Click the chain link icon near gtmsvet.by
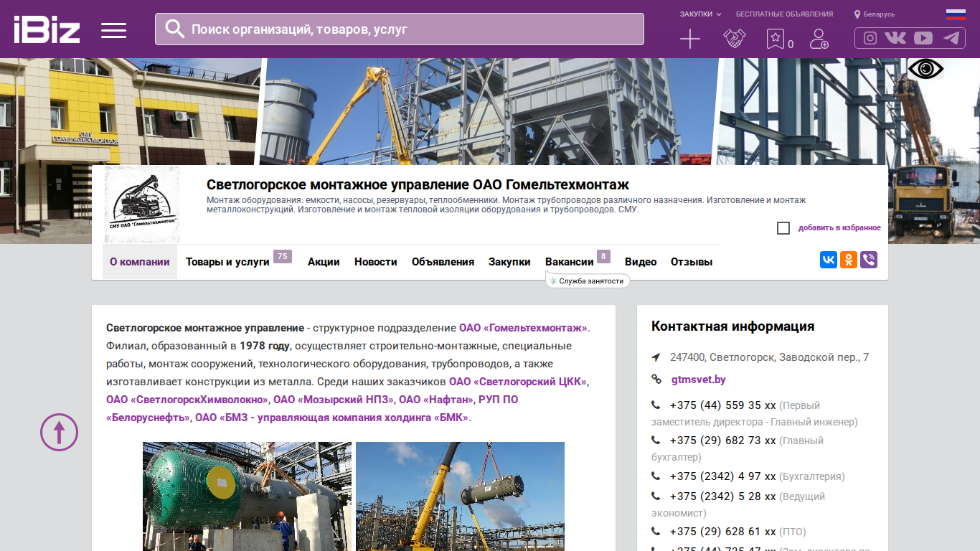980x551 pixels. [656, 380]
